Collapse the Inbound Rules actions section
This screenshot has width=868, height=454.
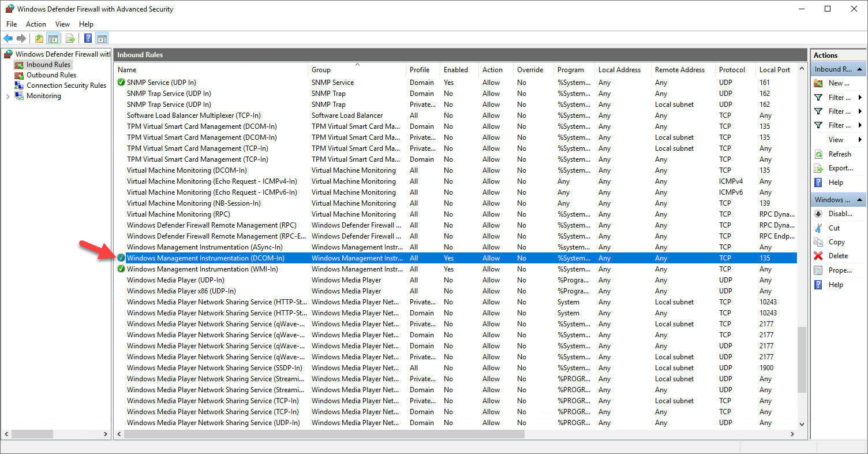click(859, 69)
